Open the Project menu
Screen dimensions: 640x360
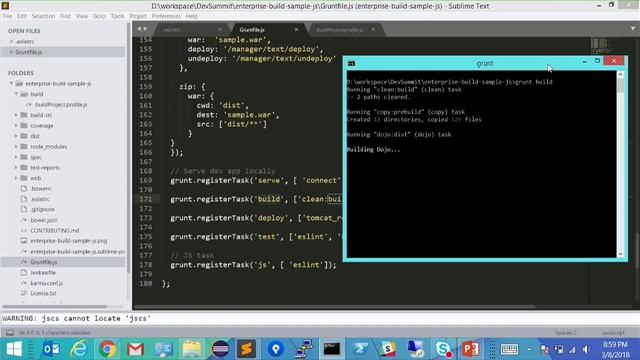click(x=138, y=16)
